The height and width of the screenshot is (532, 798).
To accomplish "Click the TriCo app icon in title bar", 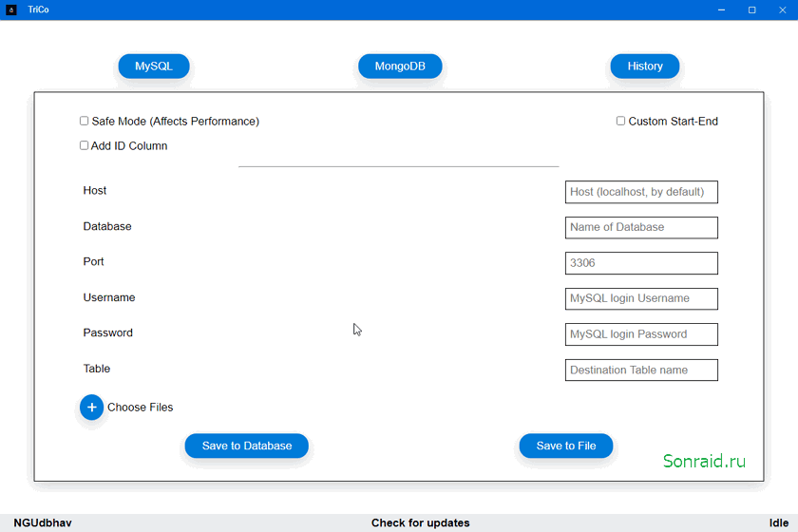I will (11, 9).
